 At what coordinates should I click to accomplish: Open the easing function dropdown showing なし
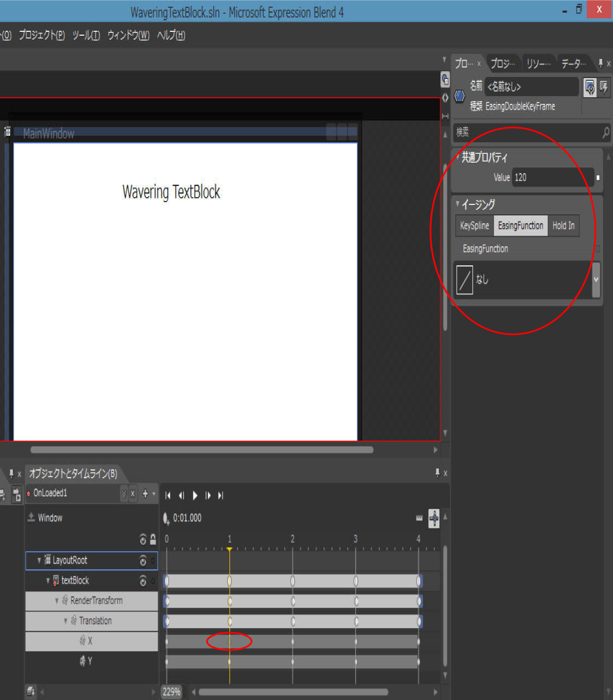coord(596,280)
